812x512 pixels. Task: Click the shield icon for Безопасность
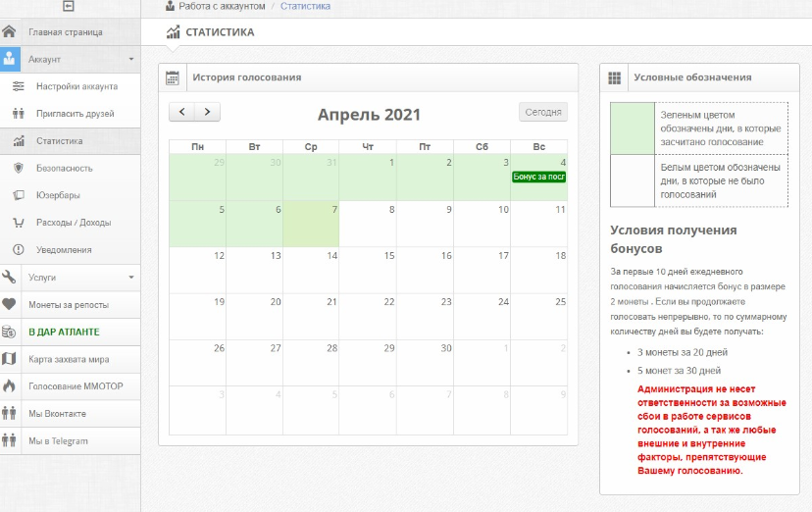click(19, 168)
